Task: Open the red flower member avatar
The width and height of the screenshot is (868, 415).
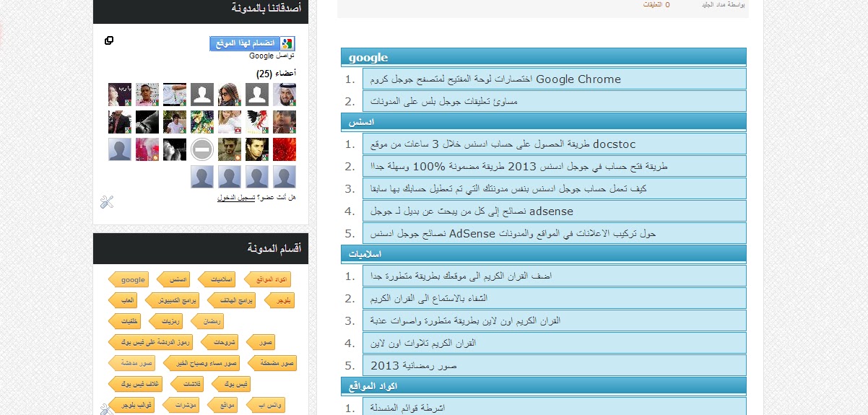Action: tap(285, 150)
